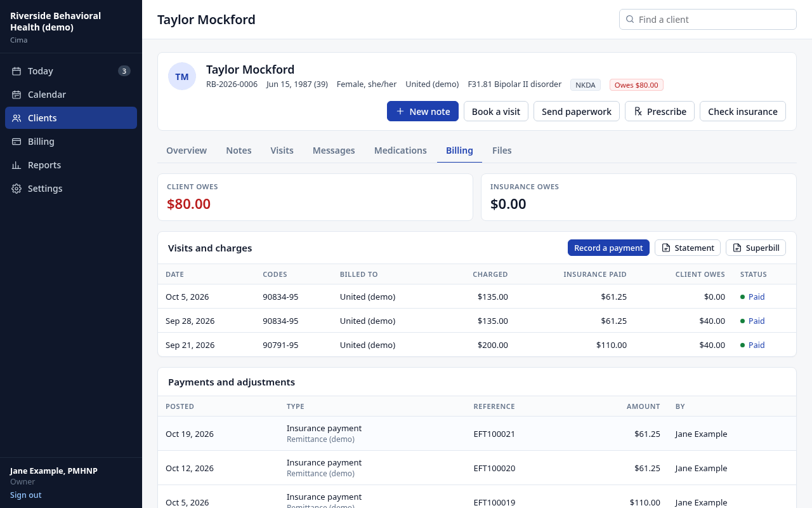Image resolution: width=812 pixels, height=508 pixels.
Task: Click code 90791-95
Action: click(280, 345)
